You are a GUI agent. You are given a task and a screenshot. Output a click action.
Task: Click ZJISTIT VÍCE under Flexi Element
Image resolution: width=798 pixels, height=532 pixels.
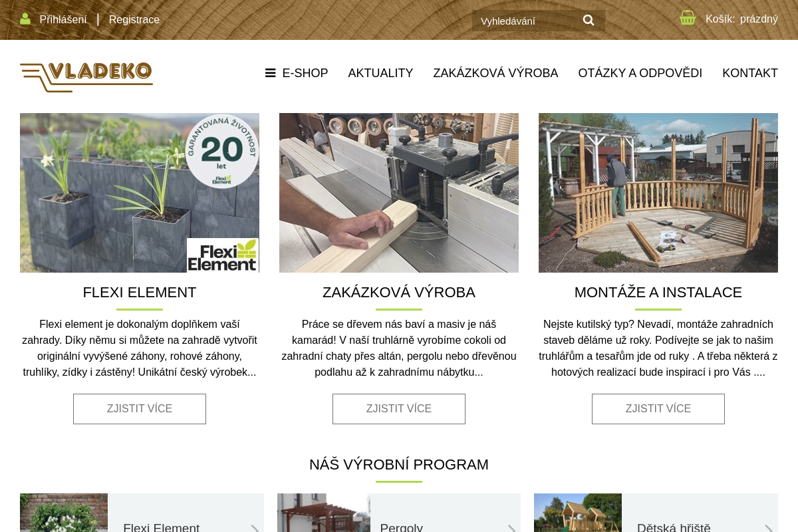pyautogui.click(x=140, y=409)
